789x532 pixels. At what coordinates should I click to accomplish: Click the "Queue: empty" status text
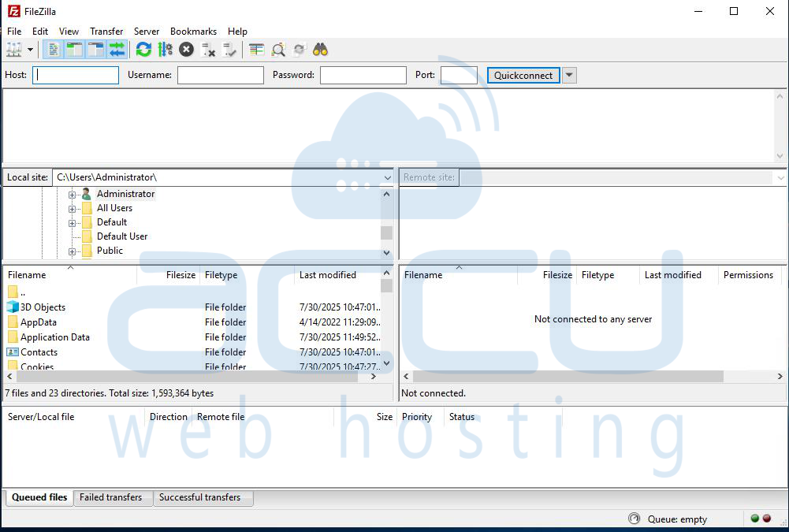click(677, 519)
